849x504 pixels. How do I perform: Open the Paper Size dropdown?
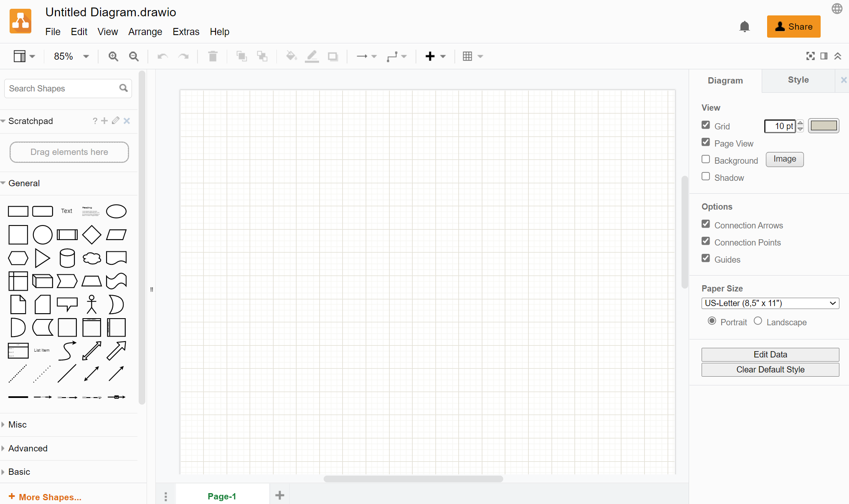[x=770, y=303]
